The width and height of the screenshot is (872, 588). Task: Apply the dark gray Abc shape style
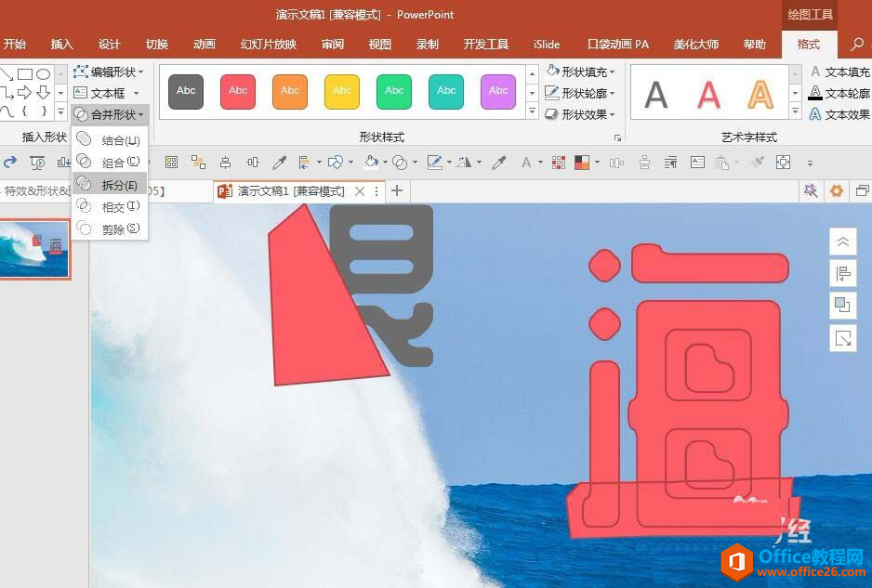pos(186,91)
